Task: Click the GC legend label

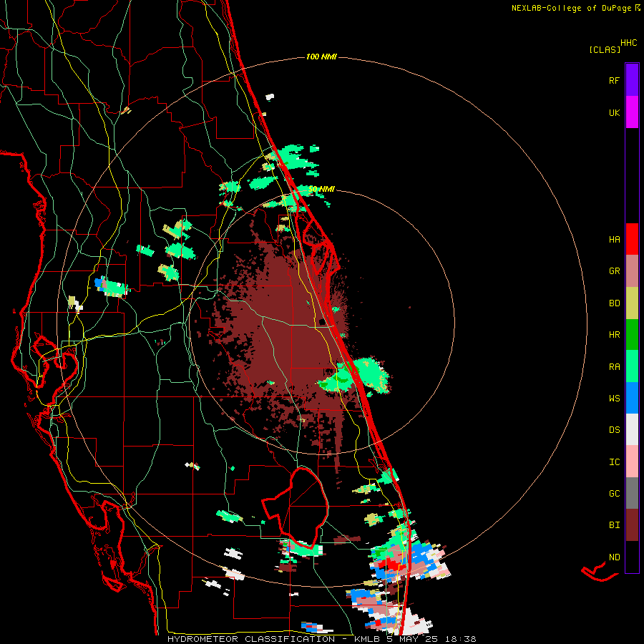Action: (x=614, y=493)
